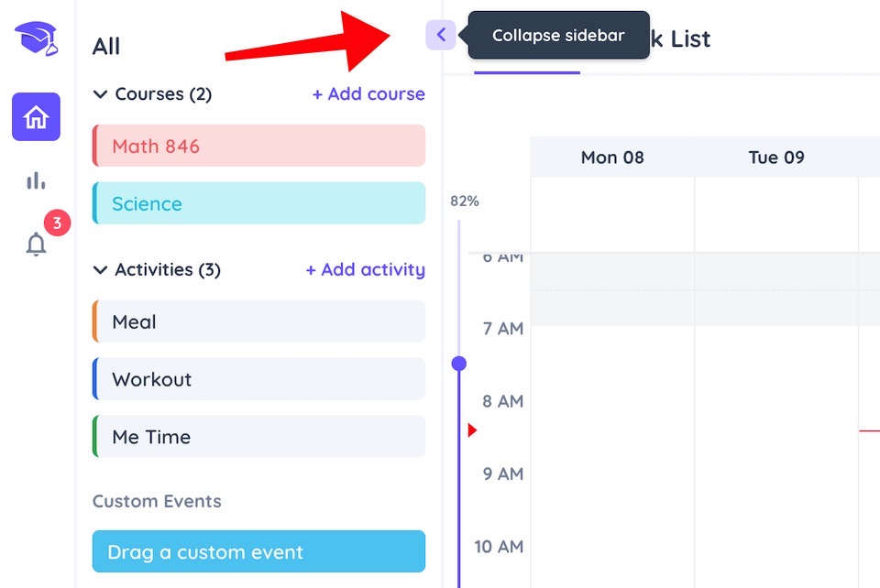Select the Me Time activity
Image resolution: width=880 pixels, height=588 pixels.
258,437
